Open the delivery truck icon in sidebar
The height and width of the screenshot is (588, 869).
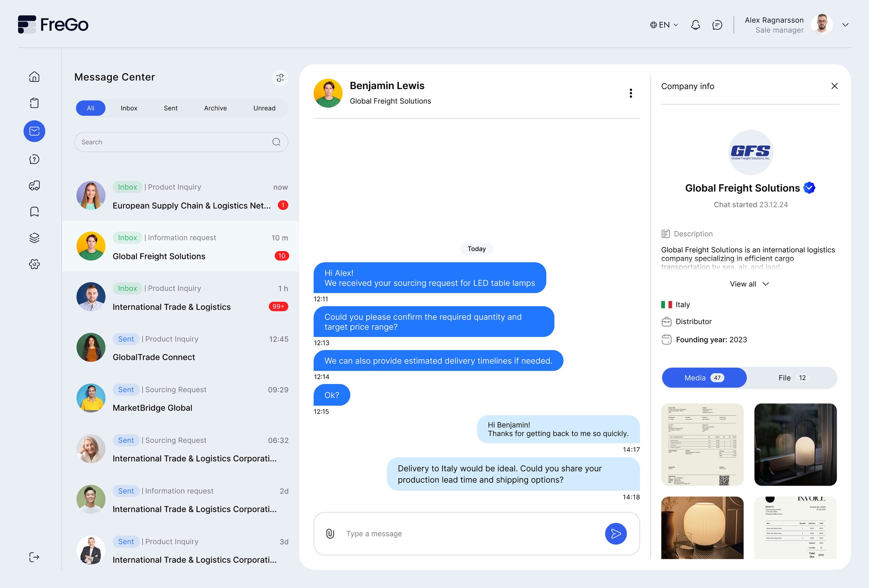[x=34, y=186]
